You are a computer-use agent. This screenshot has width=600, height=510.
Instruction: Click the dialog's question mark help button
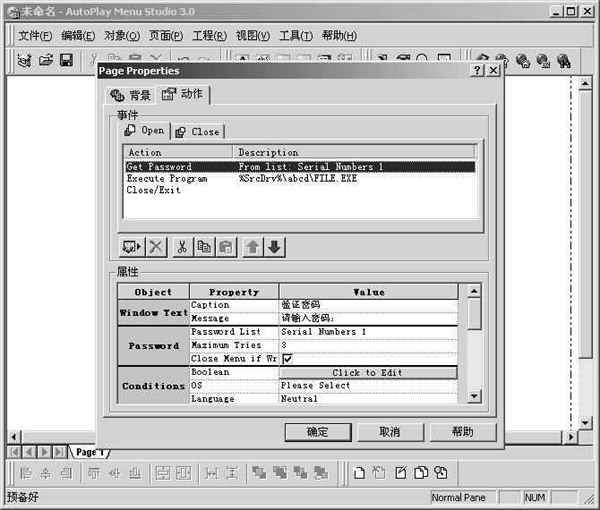point(477,72)
